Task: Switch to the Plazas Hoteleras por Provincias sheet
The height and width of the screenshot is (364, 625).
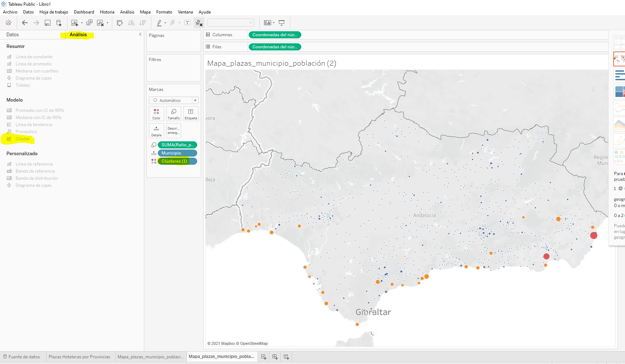Action: click(80, 357)
